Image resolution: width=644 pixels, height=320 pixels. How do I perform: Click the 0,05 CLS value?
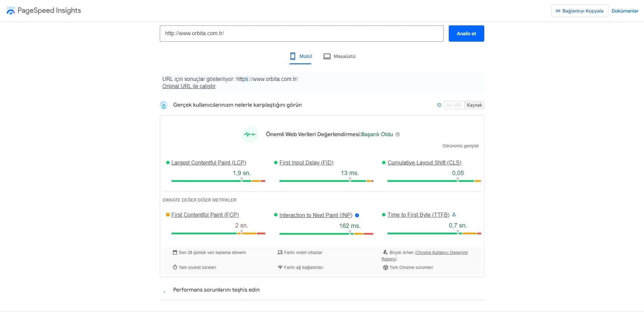[x=458, y=173]
